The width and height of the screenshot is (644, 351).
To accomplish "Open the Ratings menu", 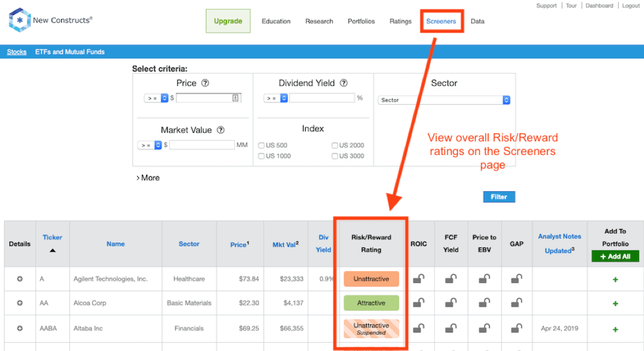I will [x=400, y=21].
